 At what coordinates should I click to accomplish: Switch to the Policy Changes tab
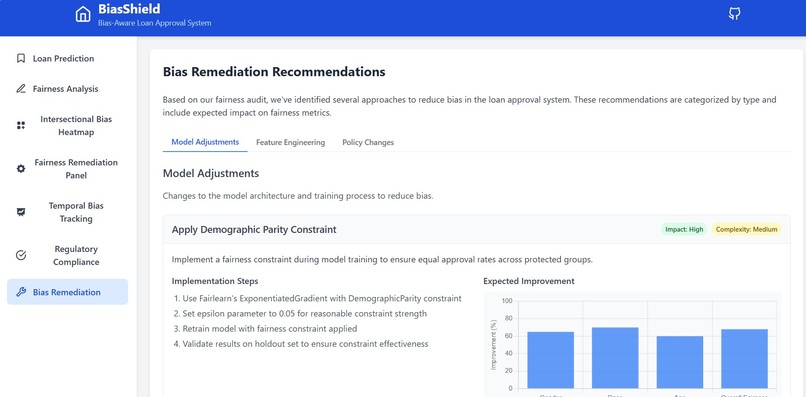point(368,142)
